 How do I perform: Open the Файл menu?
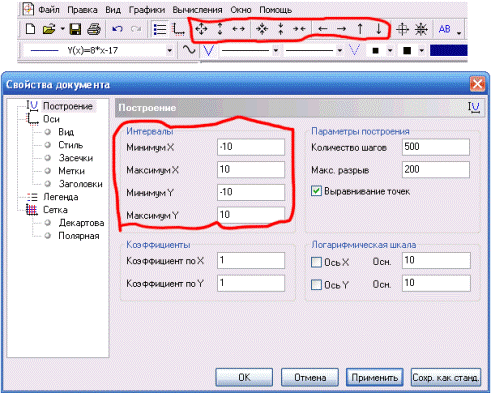point(49,10)
